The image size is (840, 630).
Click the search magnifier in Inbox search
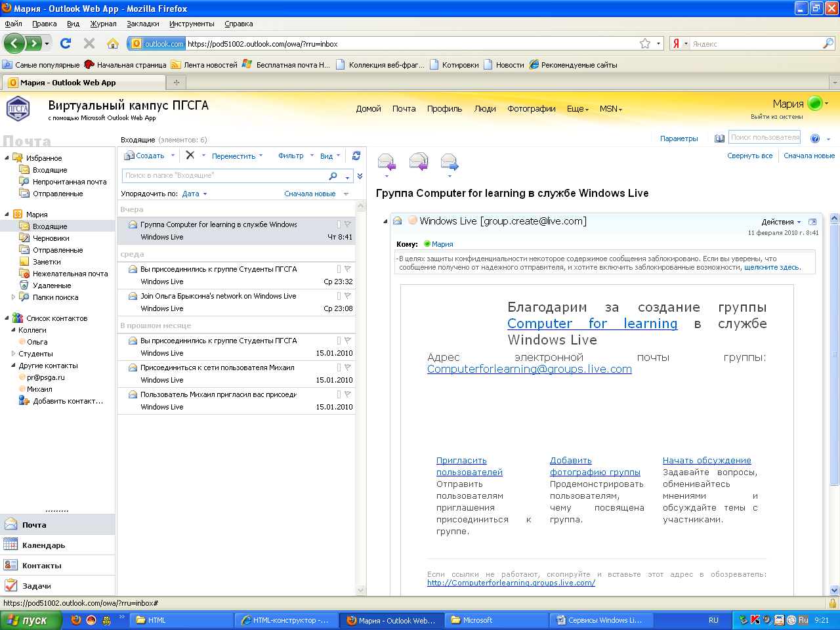point(333,176)
